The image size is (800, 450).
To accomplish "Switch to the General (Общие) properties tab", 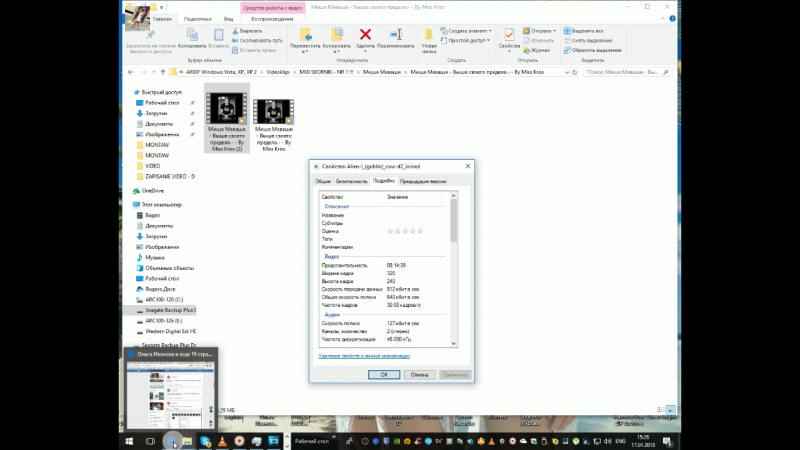I will (323, 181).
